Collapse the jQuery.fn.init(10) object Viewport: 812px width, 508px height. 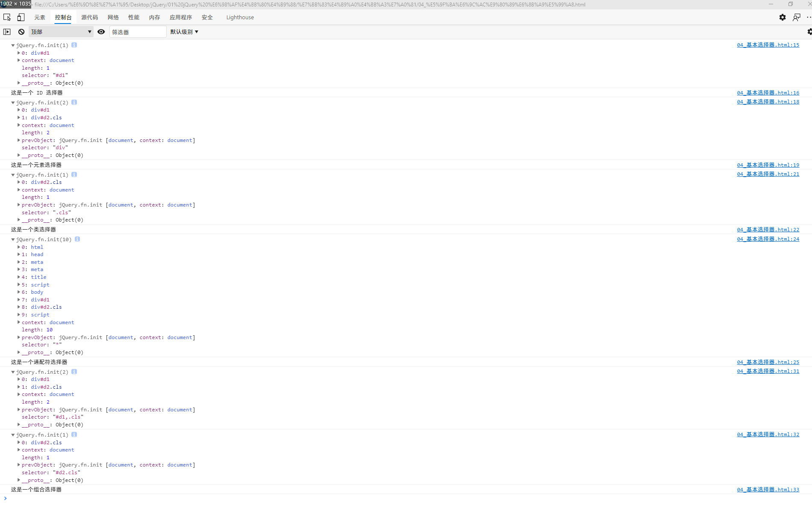(13, 239)
